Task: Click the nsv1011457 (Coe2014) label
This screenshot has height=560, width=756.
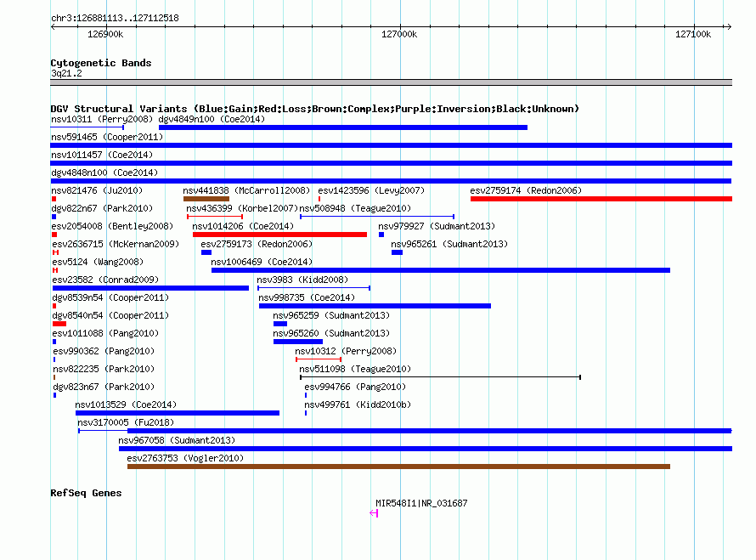Action: pos(102,155)
